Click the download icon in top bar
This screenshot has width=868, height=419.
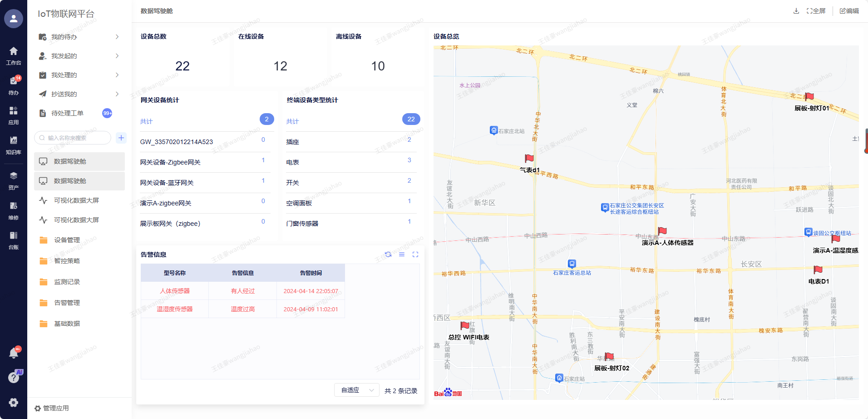796,11
